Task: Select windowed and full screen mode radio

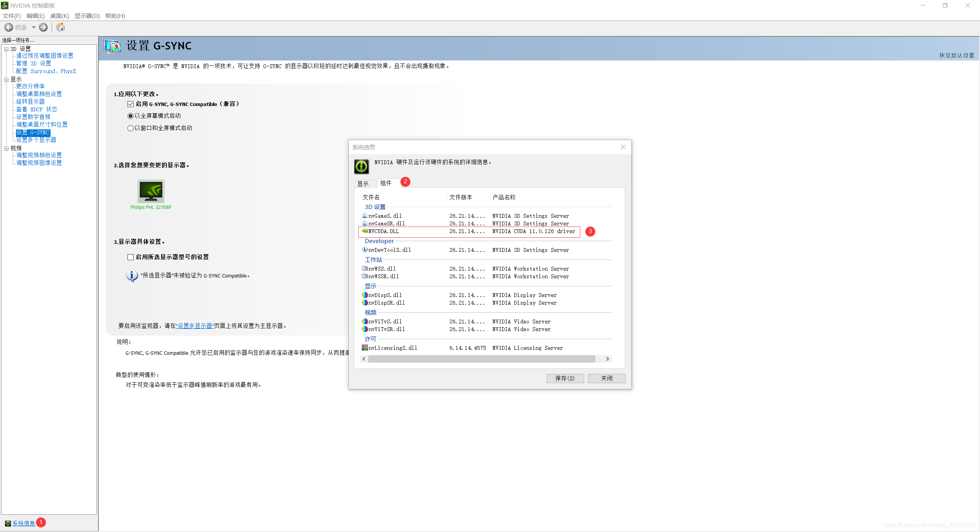Action: point(131,128)
